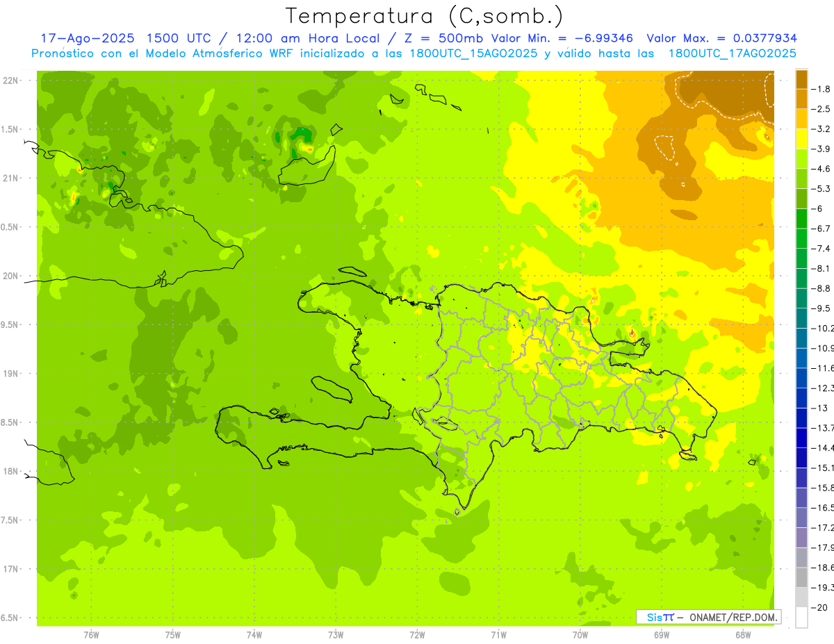
Task: Click the '76W' longitude label
Action: pos(91,635)
